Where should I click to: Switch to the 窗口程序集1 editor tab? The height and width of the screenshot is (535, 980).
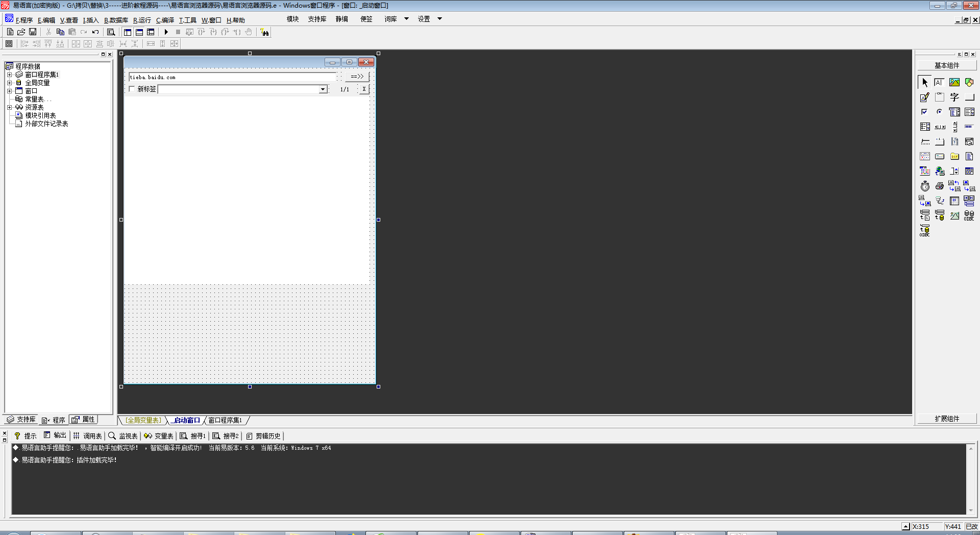[225, 420]
